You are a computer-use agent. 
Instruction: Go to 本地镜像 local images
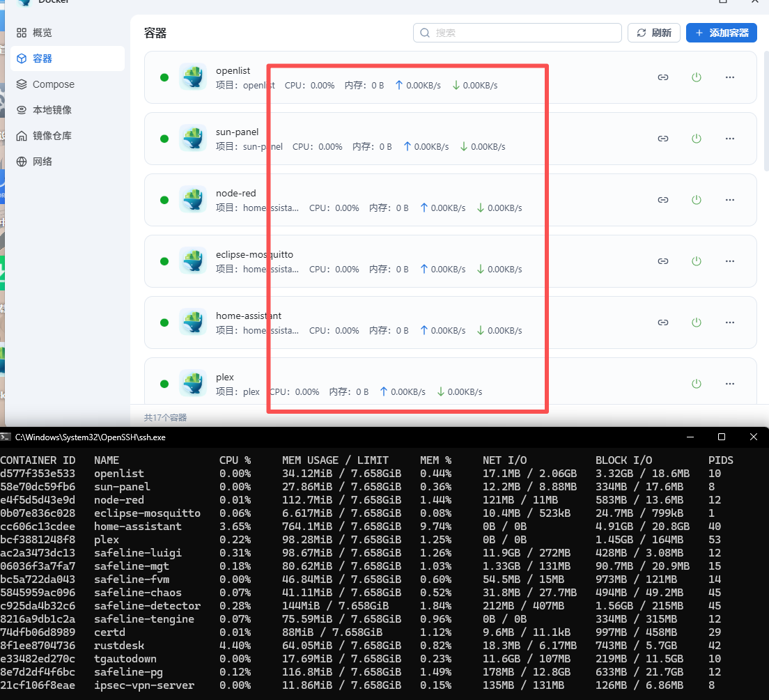[x=67, y=110]
